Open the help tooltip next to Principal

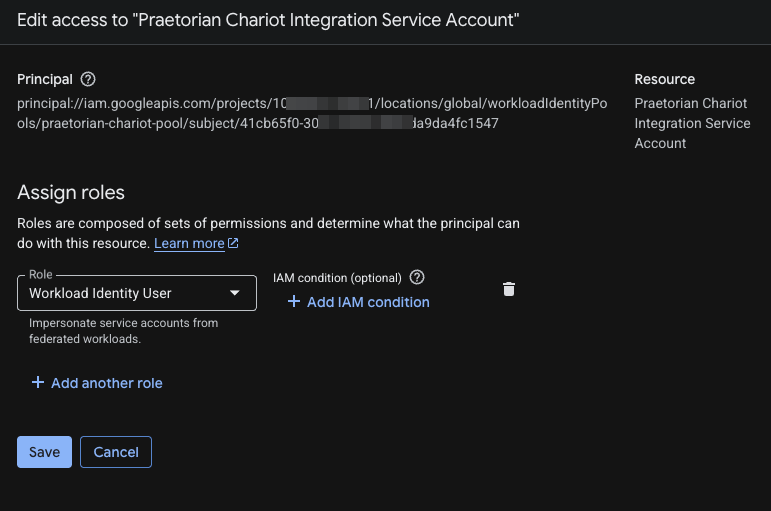click(x=88, y=79)
